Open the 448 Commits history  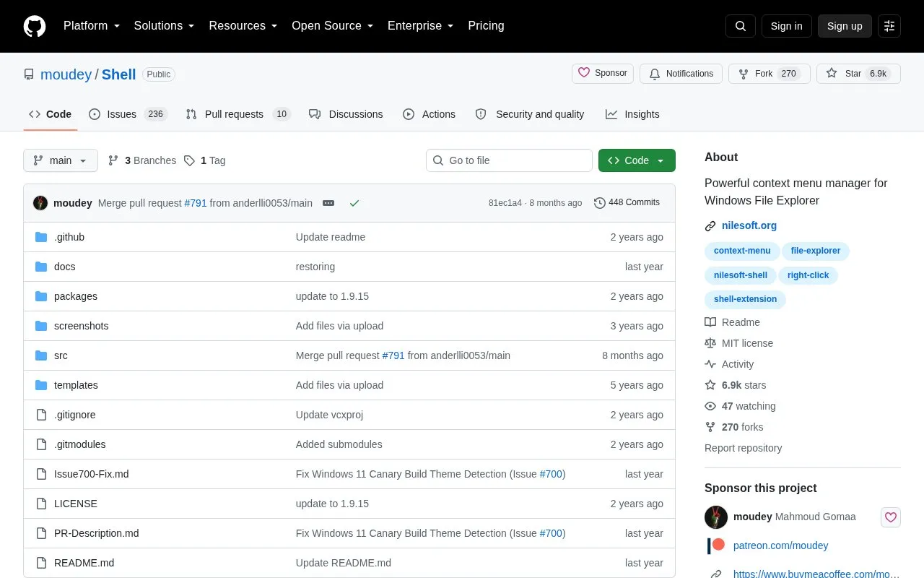(627, 203)
